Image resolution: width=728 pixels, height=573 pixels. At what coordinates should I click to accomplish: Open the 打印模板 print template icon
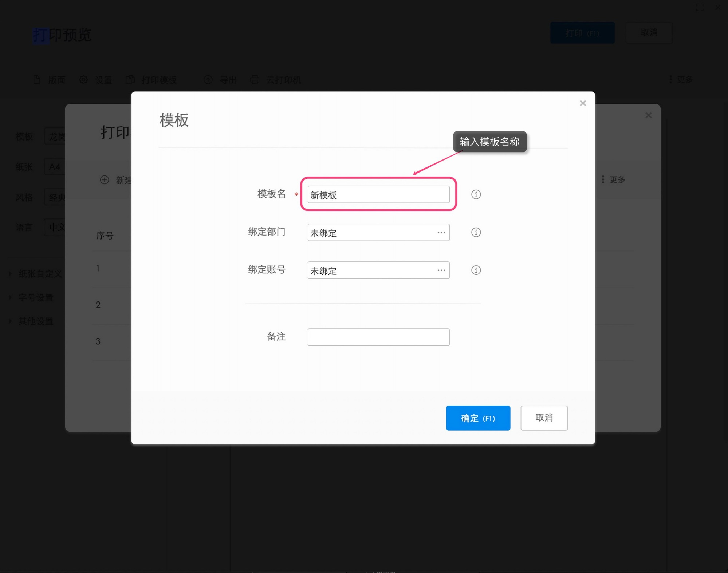click(x=131, y=80)
